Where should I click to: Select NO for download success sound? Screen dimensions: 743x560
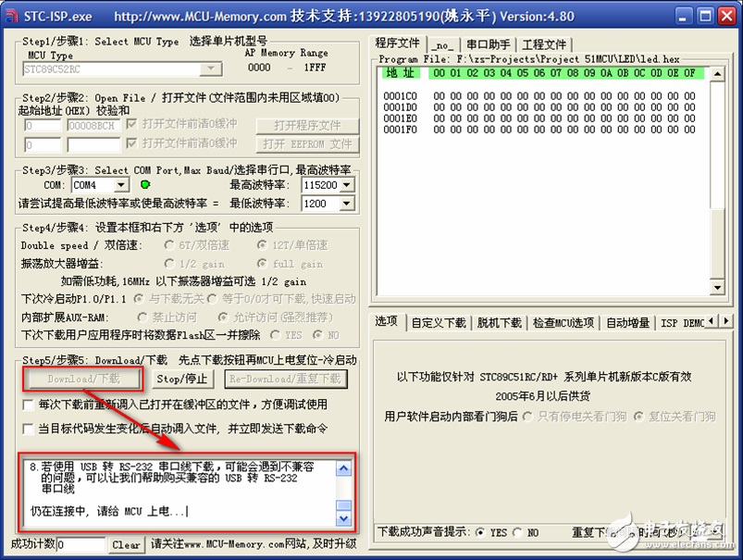(518, 533)
